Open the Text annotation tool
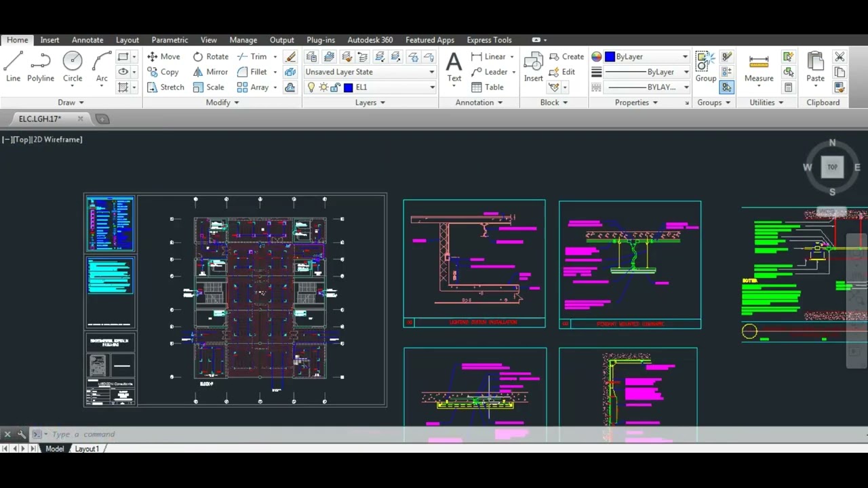This screenshot has width=868, height=488. click(454, 66)
